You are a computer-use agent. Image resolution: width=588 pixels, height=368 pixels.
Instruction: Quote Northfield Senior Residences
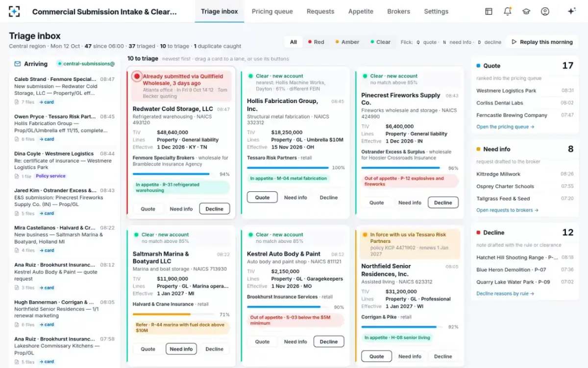coord(376,356)
